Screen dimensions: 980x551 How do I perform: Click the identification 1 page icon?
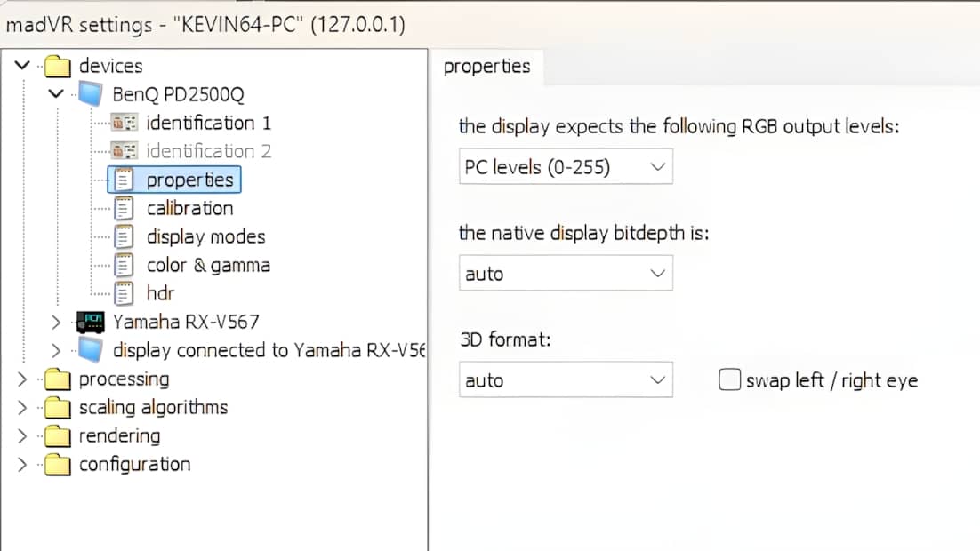[x=125, y=123]
